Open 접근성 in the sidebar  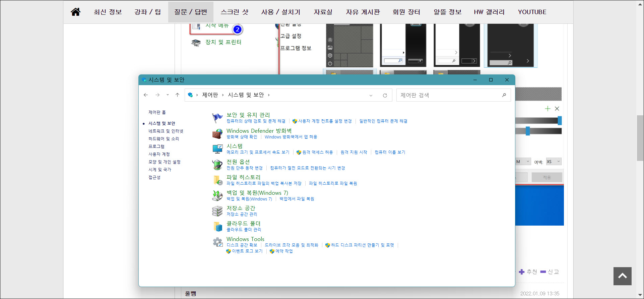[154, 177]
